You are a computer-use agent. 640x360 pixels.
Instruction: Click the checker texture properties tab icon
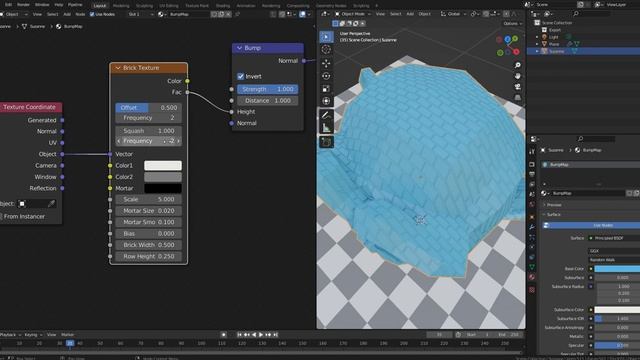(532, 290)
